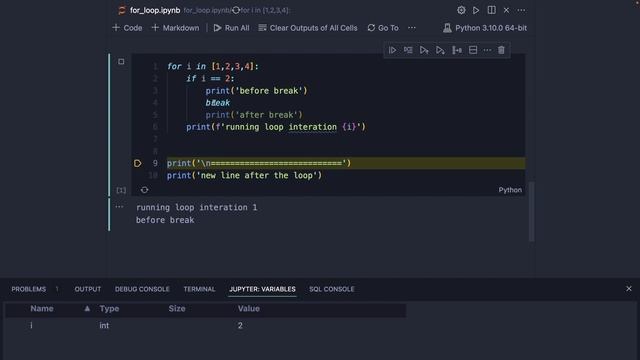The height and width of the screenshot is (360, 640).
Task: Execute cell and above icon
Action: [x=424, y=50]
